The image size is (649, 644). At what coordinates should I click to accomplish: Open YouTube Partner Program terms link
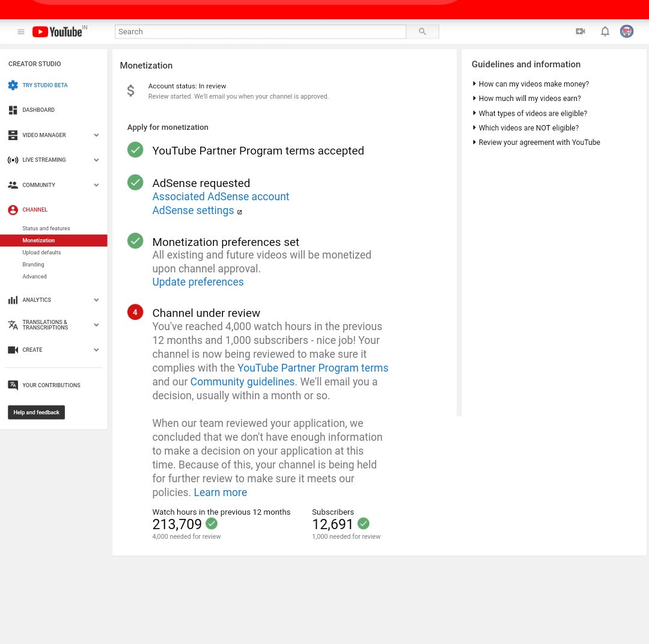click(x=313, y=368)
